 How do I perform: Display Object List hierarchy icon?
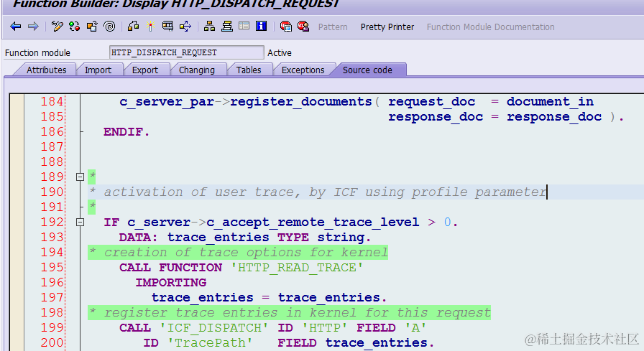point(209,27)
